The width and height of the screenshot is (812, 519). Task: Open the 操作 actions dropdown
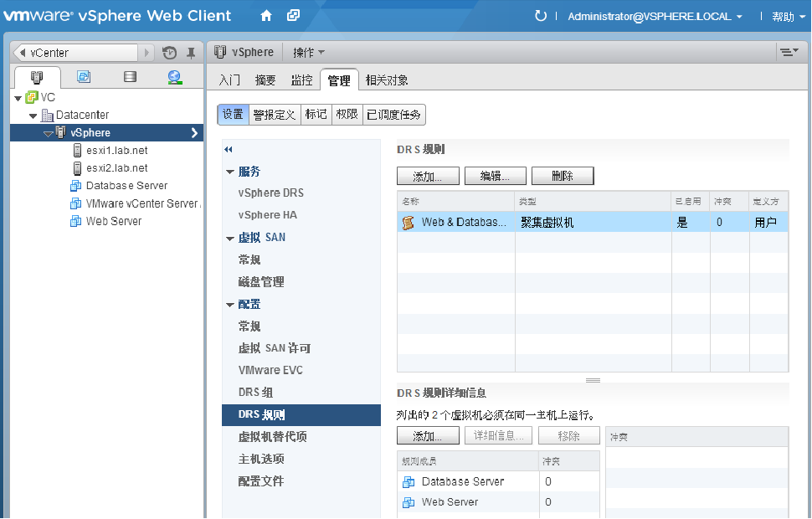(309, 52)
